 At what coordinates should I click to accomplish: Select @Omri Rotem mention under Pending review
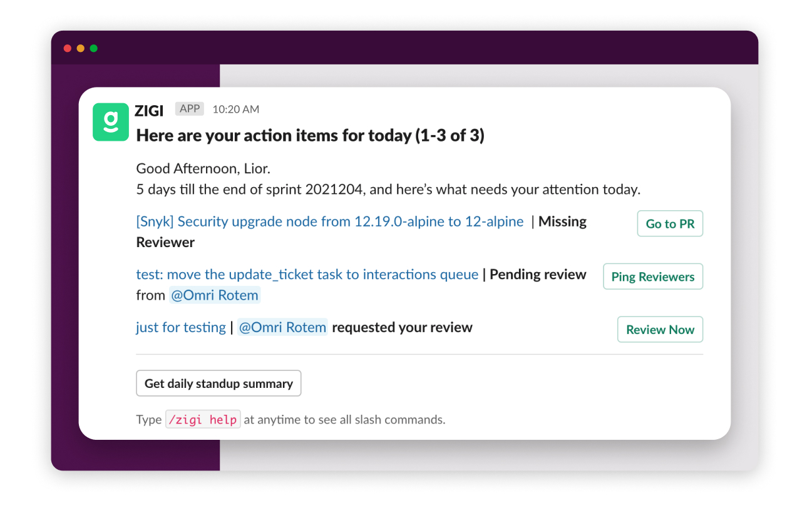[x=215, y=295]
